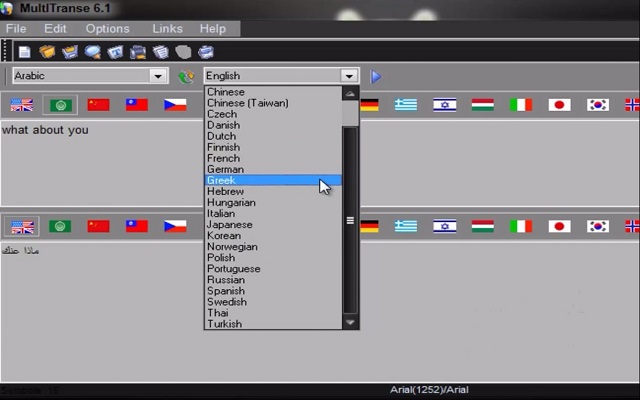Click Arabic green flag in lower row

[x=60, y=226]
